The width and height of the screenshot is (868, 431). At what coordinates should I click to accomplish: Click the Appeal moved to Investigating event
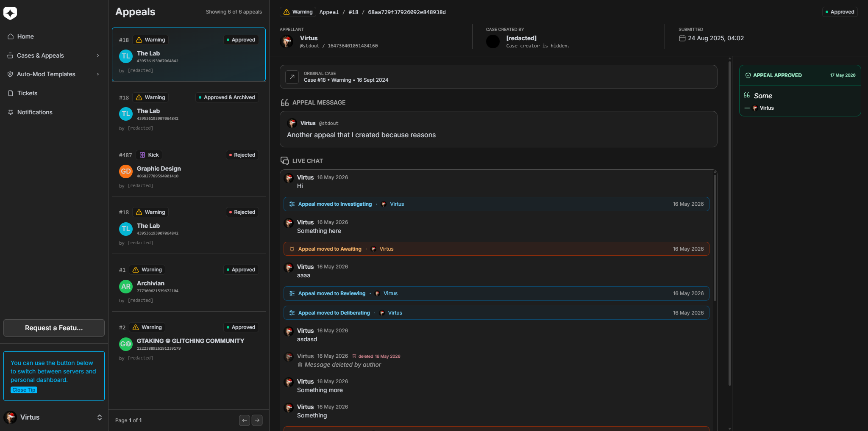pyautogui.click(x=496, y=204)
